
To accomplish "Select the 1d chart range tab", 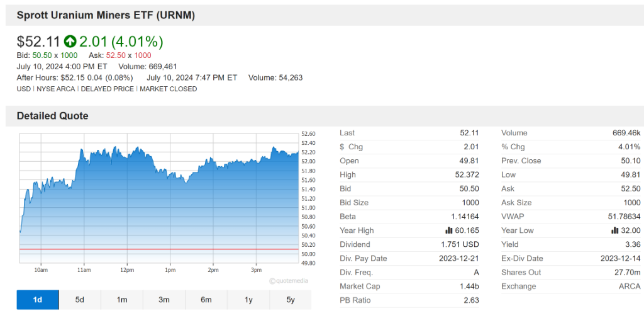I will (x=38, y=300).
